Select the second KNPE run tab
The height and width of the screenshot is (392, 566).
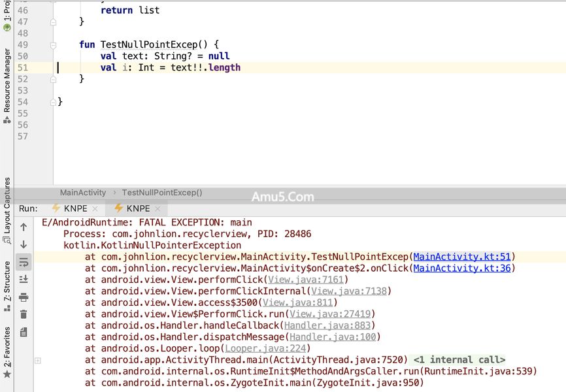point(138,208)
